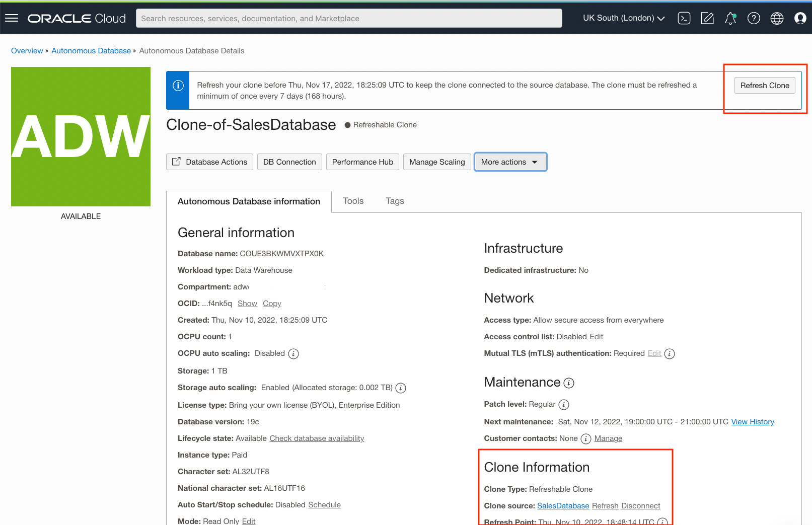The width and height of the screenshot is (812, 525).
Task: Expand the UK South (London) region selector
Action: [x=624, y=18]
